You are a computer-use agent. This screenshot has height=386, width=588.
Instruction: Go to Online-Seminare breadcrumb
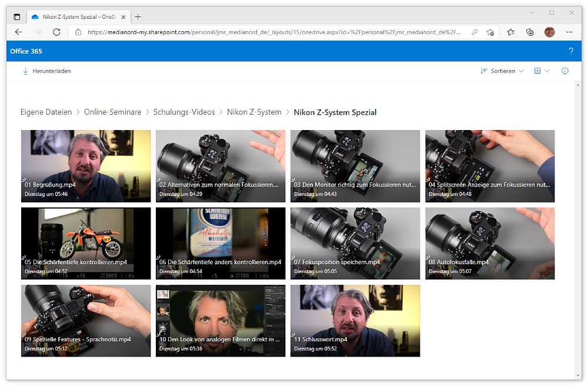[112, 112]
